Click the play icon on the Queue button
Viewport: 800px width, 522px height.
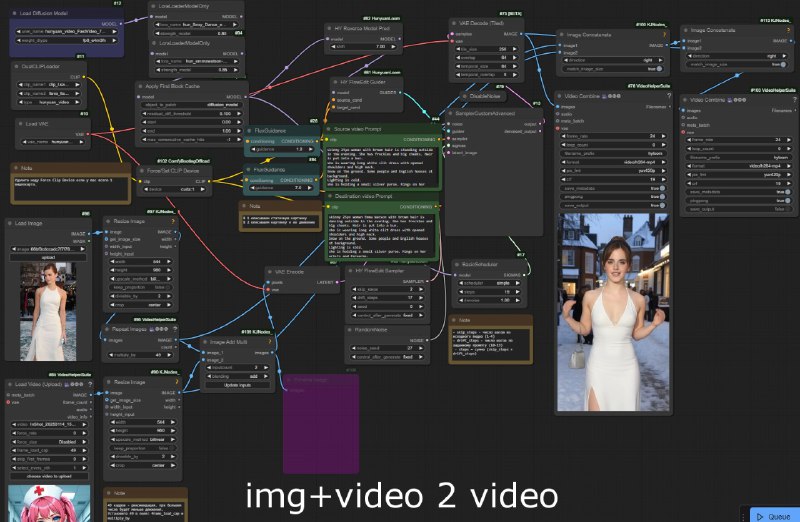(x=760, y=517)
